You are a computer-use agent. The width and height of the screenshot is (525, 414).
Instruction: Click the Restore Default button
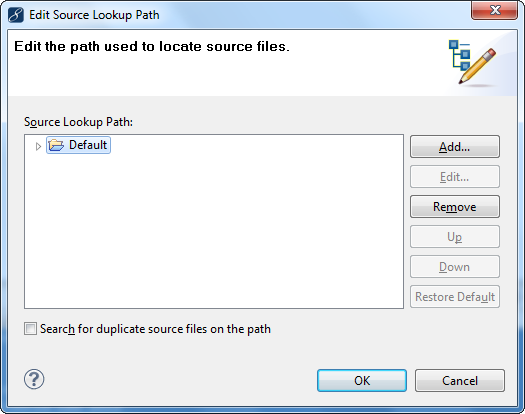455,296
